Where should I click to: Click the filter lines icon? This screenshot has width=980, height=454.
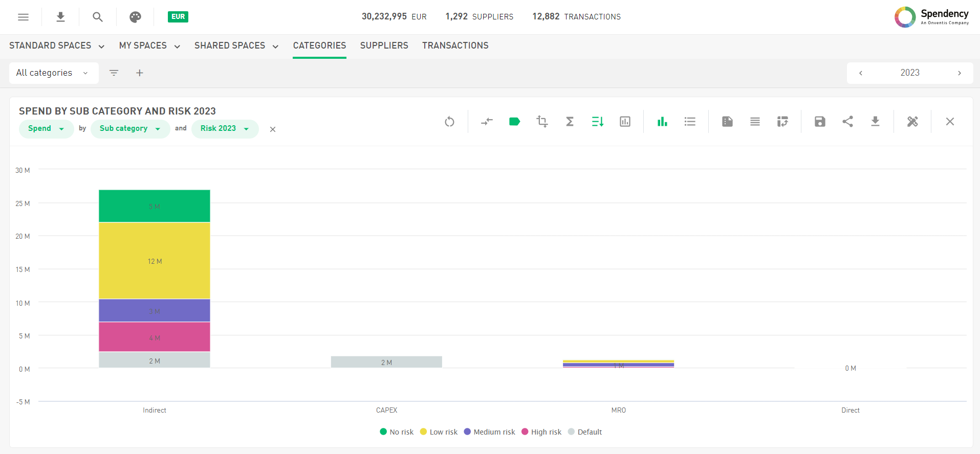click(x=114, y=73)
